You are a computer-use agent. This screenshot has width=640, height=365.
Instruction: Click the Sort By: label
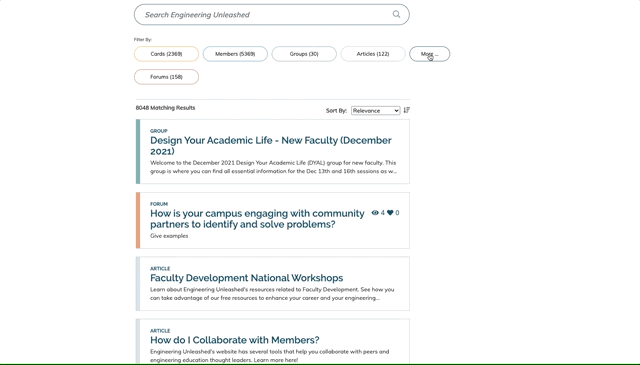click(x=336, y=111)
